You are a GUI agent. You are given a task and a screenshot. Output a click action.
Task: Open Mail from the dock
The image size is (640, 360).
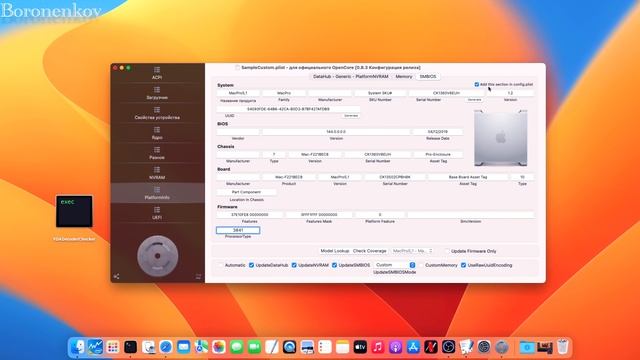pos(184,347)
